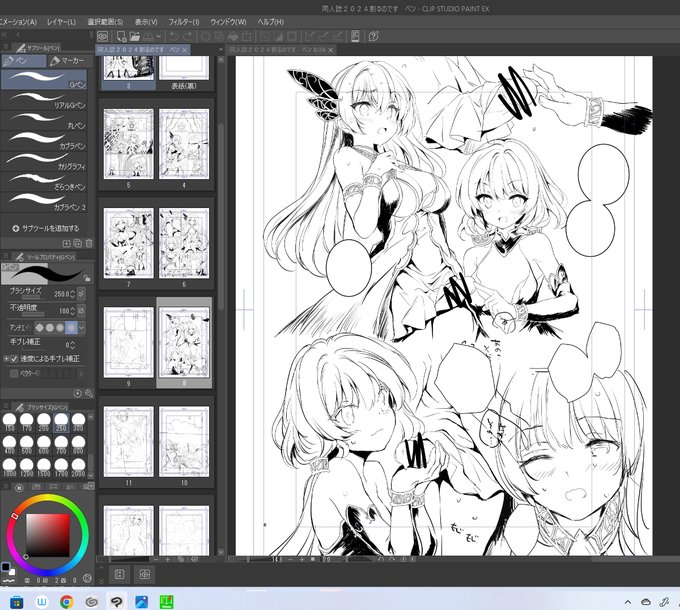This screenshot has width=680, height=610.
Task: Click the black main color swatch
Action: tap(6, 567)
